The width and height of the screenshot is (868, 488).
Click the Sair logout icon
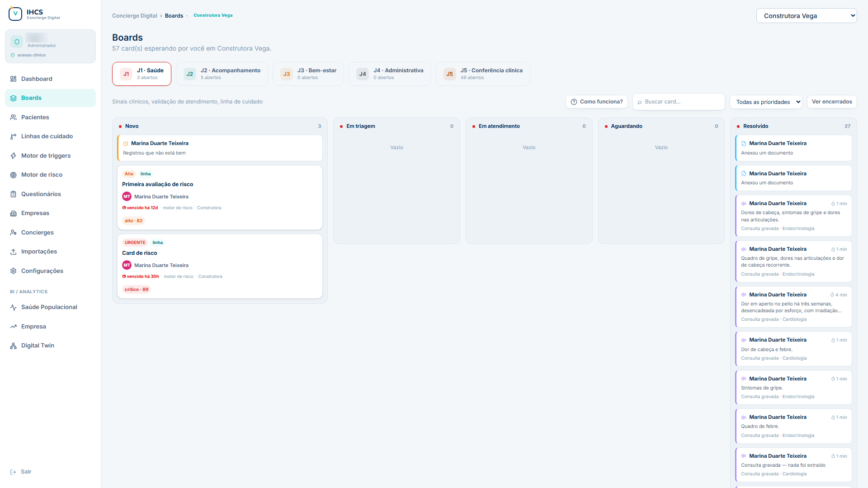click(x=13, y=472)
